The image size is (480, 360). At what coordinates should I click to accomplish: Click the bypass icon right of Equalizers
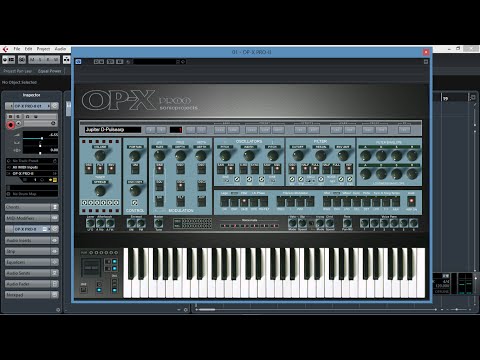[55, 262]
